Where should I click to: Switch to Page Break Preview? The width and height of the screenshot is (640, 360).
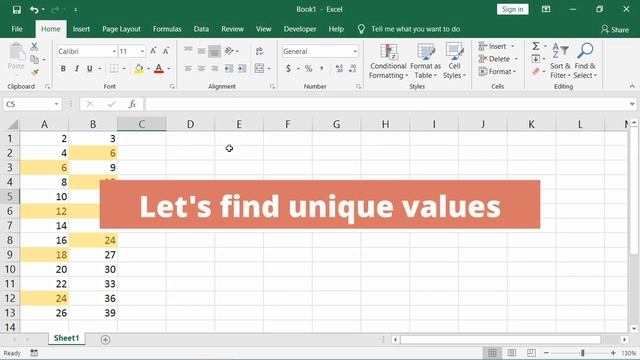click(x=531, y=353)
